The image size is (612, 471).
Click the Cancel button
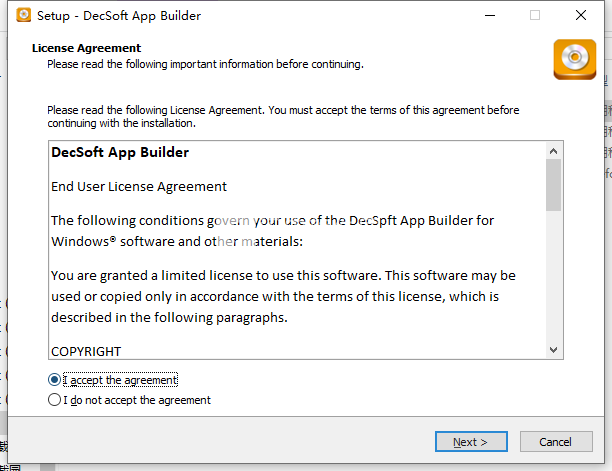click(556, 442)
